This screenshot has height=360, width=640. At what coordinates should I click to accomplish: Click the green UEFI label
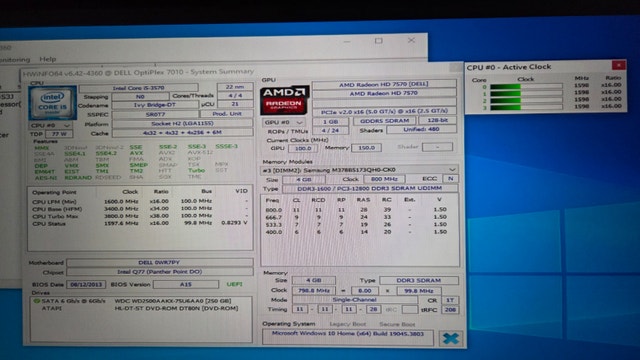(x=234, y=284)
